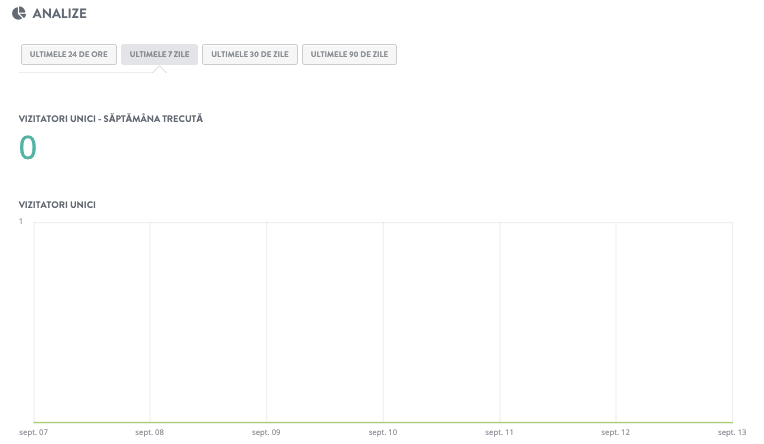Click the unique visitors count 0
The image size is (764, 444).
[28, 148]
